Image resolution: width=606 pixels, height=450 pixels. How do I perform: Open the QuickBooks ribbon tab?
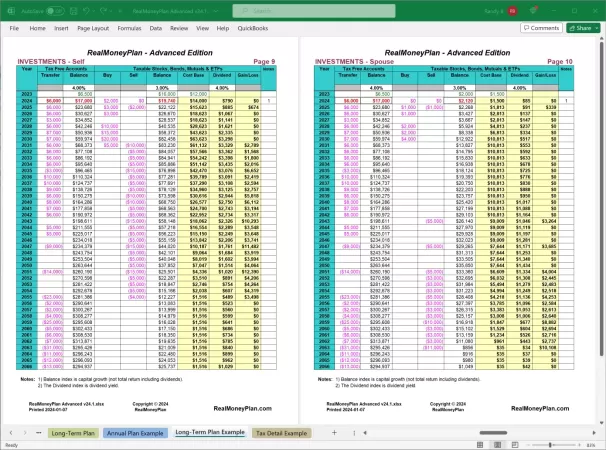point(254,28)
